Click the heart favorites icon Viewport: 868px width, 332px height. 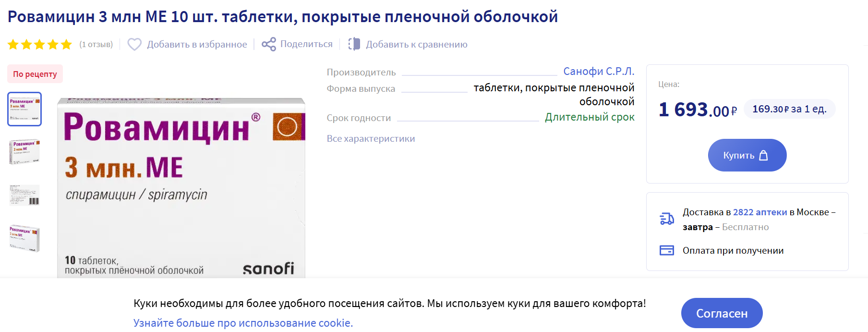[134, 44]
